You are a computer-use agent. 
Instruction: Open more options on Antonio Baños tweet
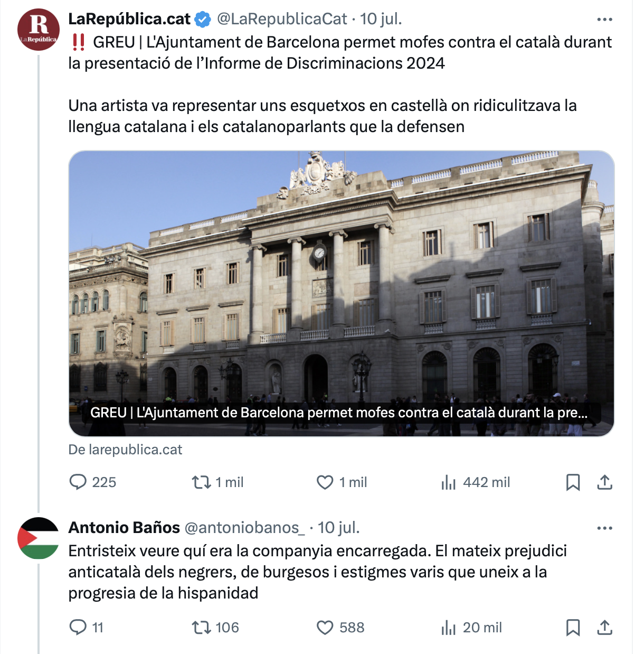[x=604, y=528]
